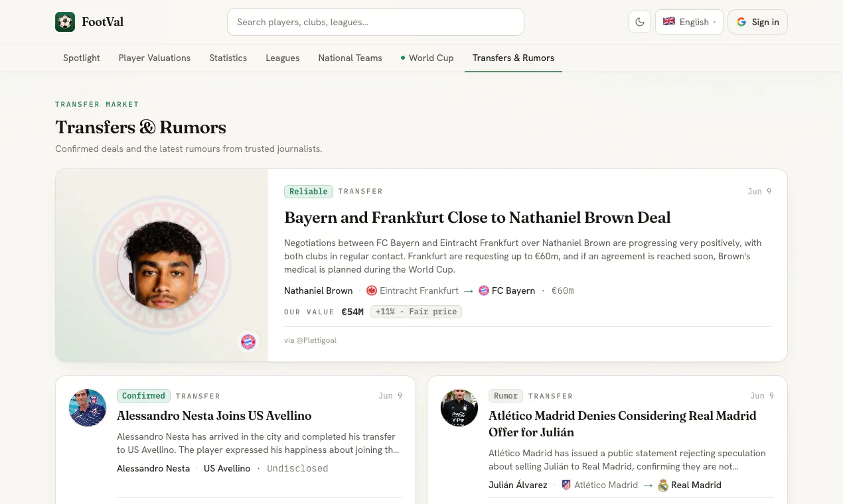The image size is (843, 504).
Task: Click the Atlético Madrid crest icon
Action: [x=566, y=485]
